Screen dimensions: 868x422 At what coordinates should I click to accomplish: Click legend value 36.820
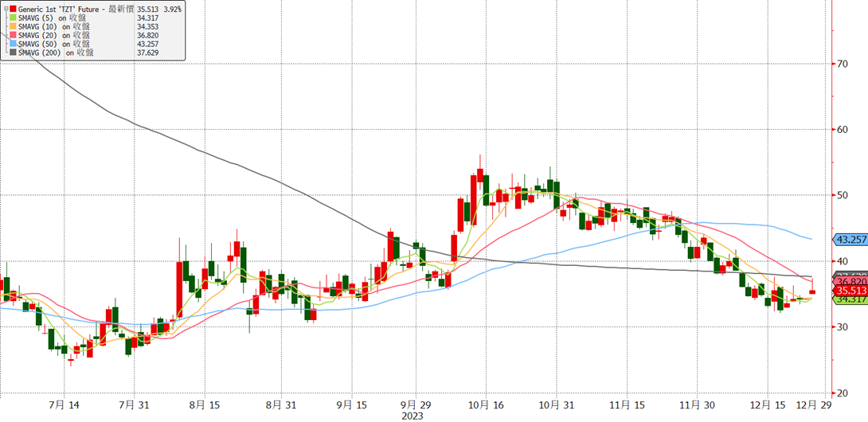(147, 35)
